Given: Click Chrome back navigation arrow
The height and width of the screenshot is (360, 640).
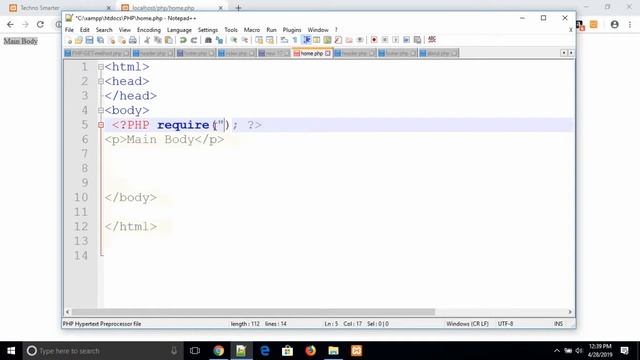Looking at the screenshot, I should pyautogui.click(x=10, y=24).
